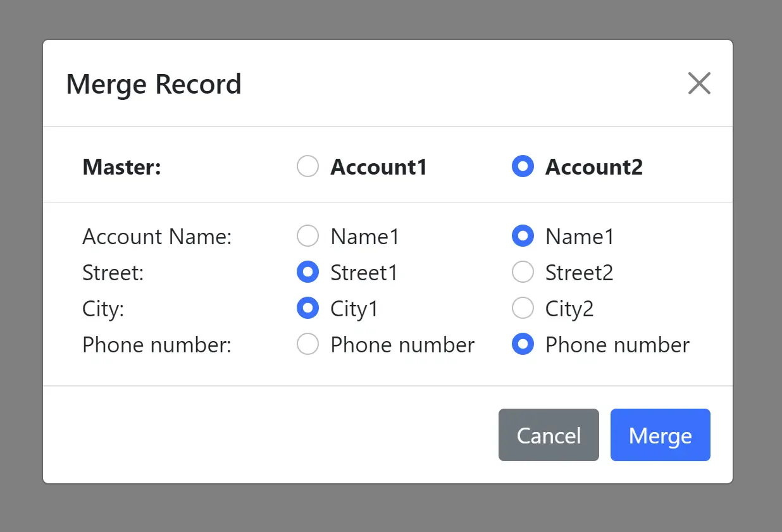This screenshot has height=532, width=782.
Task: Select City1 for the City field
Action: point(307,308)
